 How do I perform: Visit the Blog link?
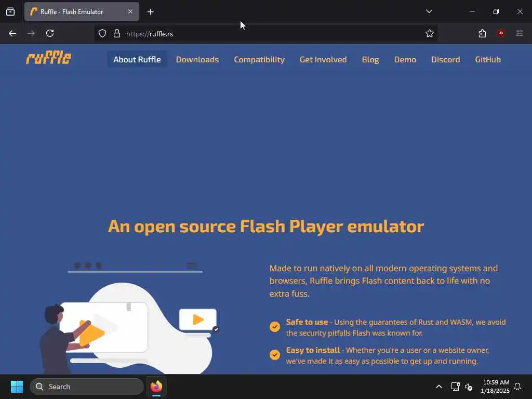(x=370, y=59)
